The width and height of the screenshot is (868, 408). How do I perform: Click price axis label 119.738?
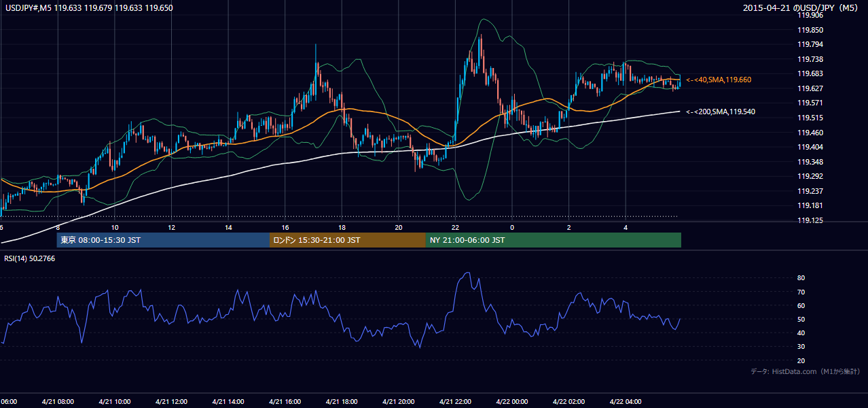click(810, 59)
